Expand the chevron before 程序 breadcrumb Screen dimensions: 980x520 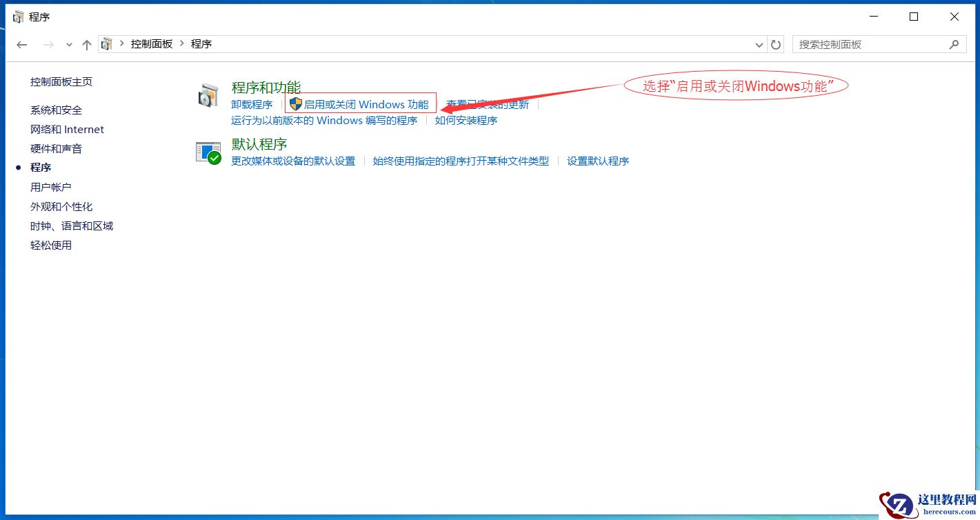pos(183,43)
